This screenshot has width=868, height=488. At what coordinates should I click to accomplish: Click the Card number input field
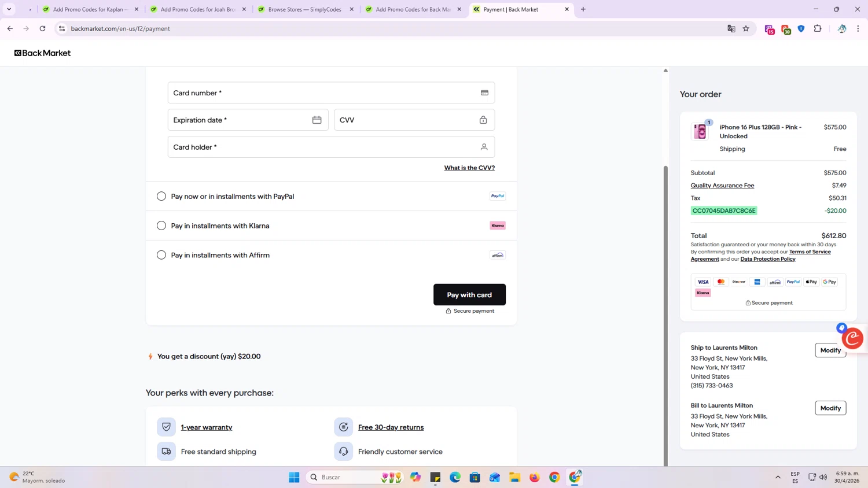pos(331,93)
